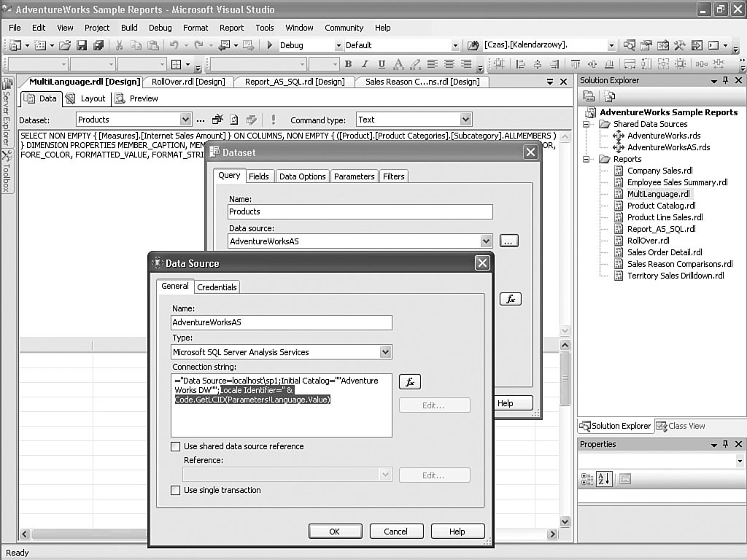Viewport: 747px width, 560px height.
Task: Open the Default platform dropdown
Action: pos(455,46)
